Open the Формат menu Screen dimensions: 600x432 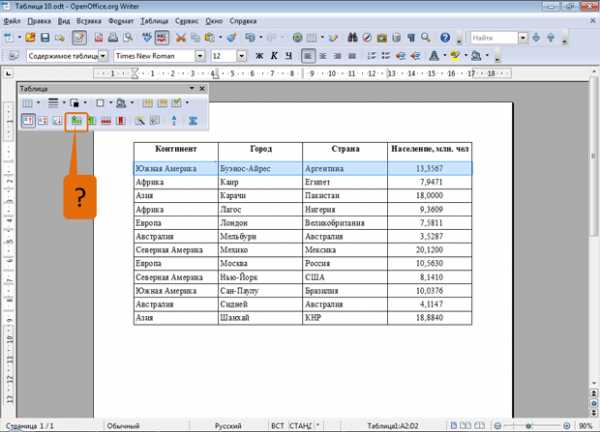click(121, 21)
